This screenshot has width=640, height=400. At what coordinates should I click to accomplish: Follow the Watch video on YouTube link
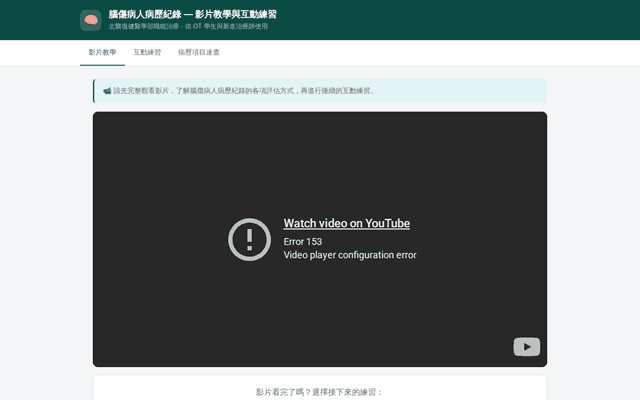347,223
